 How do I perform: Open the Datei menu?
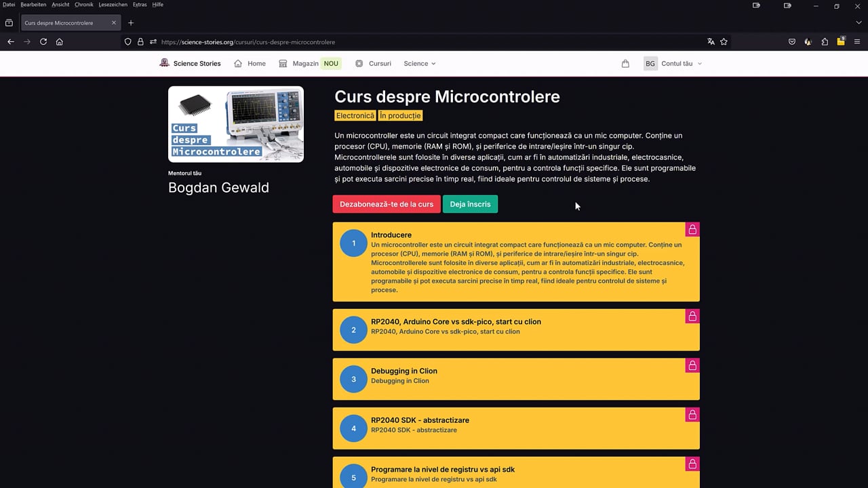(x=9, y=5)
